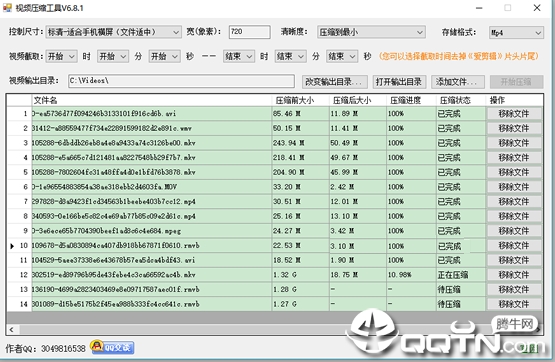The height and width of the screenshot is (362, 555).
Task: Expand the 存储格式 Mp4 format dropdown
Action: pyautogui.click(x=516, y=33)
